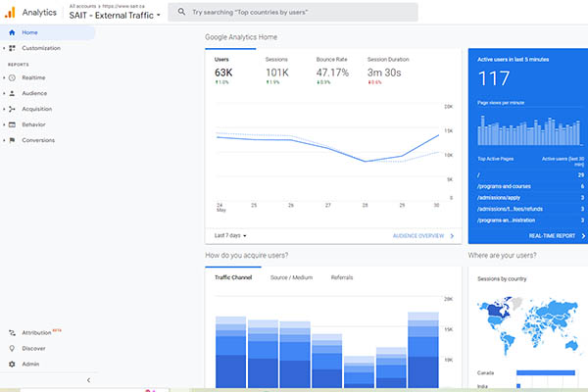Select the Users metric tab

click(x=230, y=71)
